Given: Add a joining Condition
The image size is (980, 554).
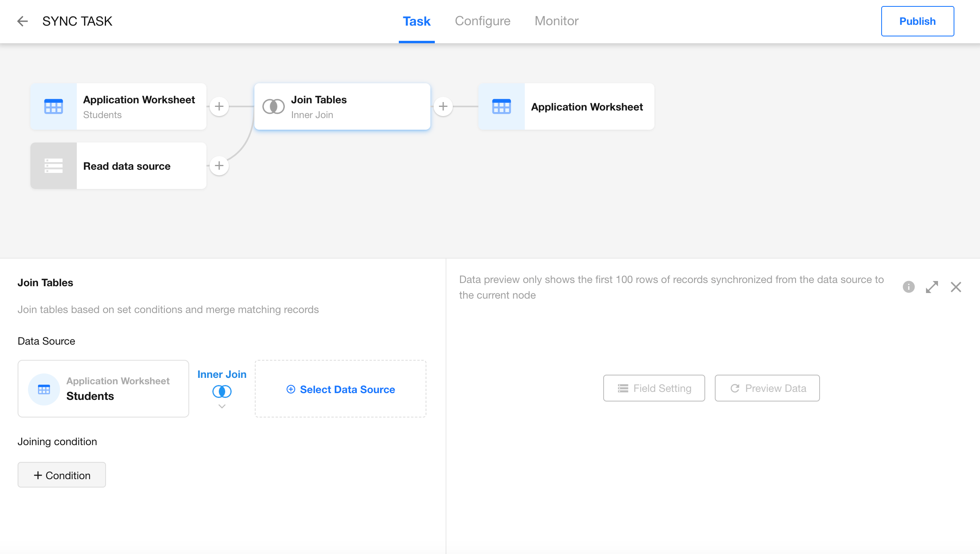Looking at the screenshot, I should [x=62, y=475].
